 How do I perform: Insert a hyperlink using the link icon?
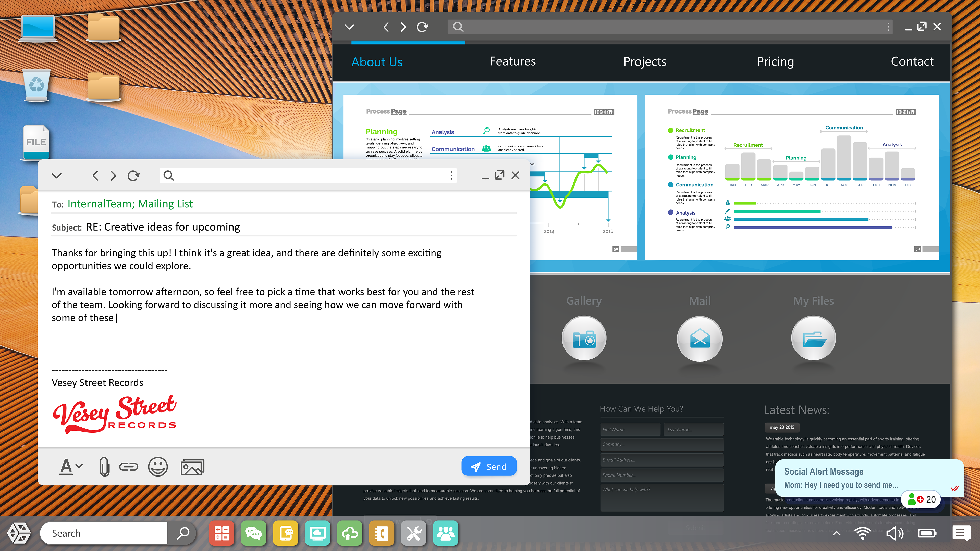point(129,467)
